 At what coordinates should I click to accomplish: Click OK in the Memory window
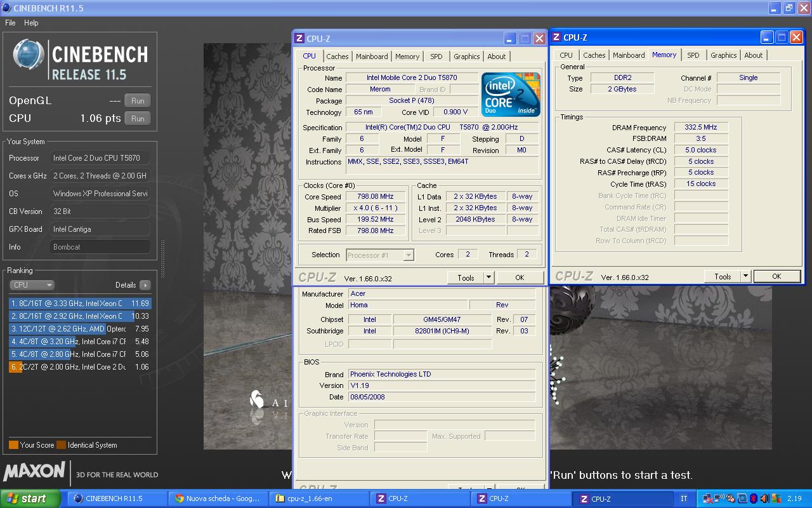point(776,276)
